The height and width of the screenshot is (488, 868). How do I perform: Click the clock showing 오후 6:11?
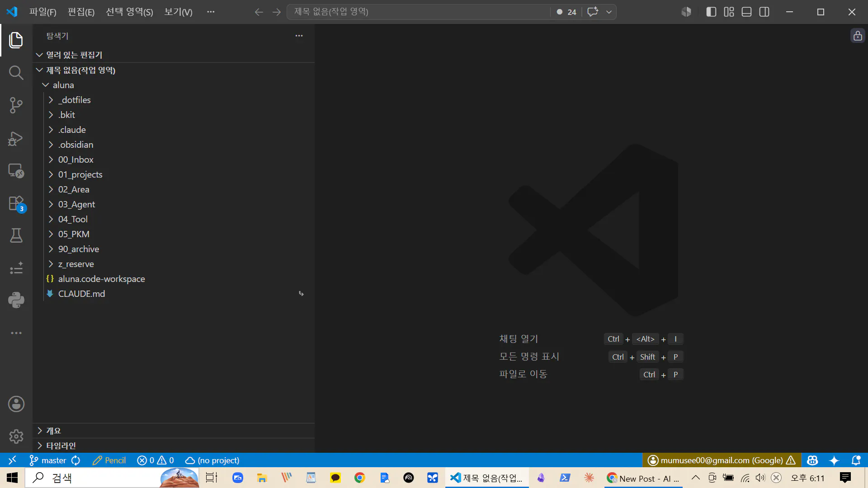(x=807, y=478)
